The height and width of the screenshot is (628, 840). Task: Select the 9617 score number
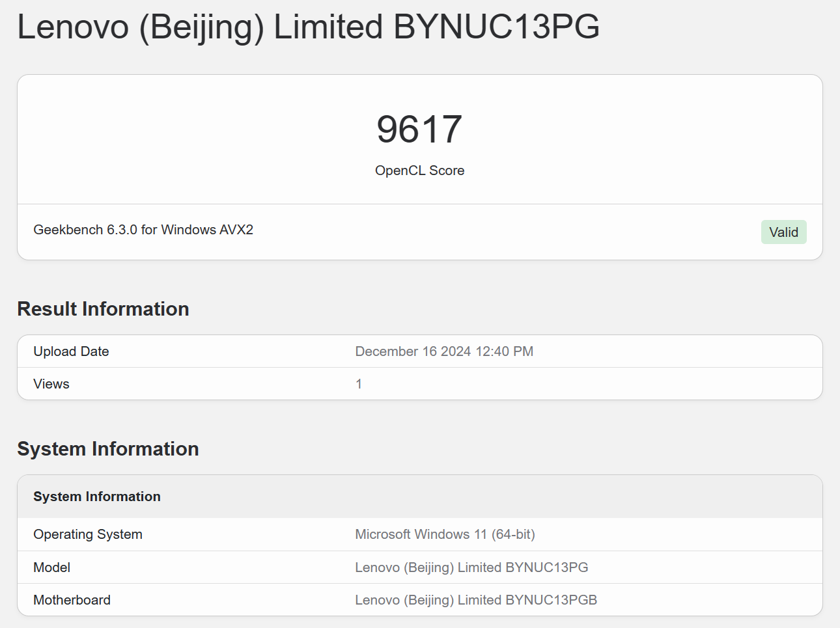419,129
